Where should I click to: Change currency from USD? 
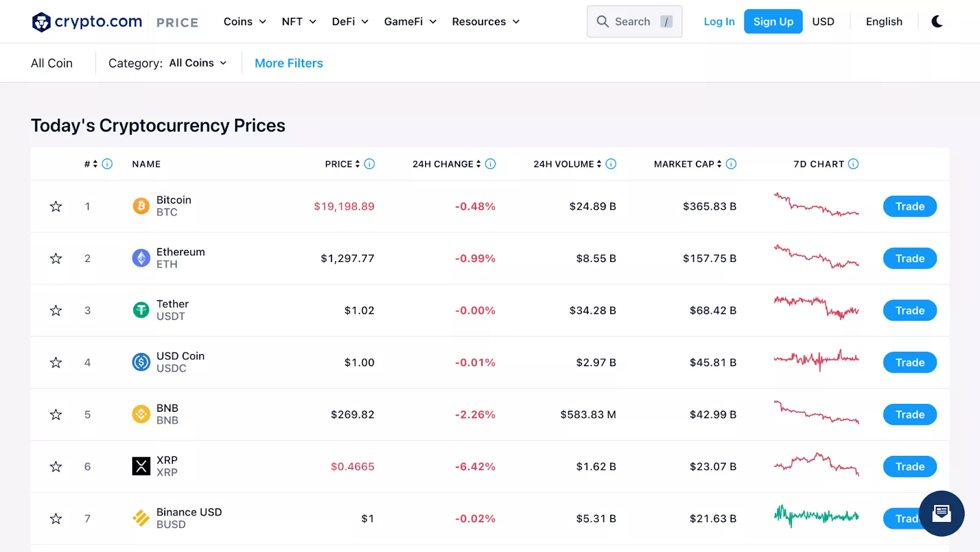[x=823, y=21]
